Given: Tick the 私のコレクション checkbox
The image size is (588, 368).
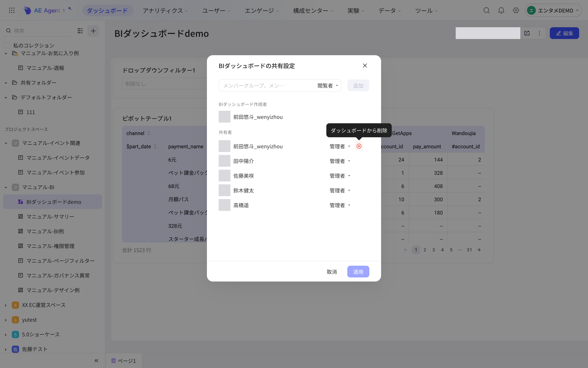Looking at the screenshot, I should click(x=8, y=45).
